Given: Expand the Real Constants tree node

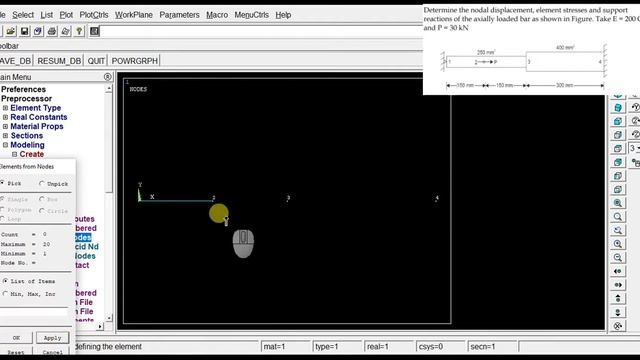Looking at the screenshot, I should click(5, 117).
